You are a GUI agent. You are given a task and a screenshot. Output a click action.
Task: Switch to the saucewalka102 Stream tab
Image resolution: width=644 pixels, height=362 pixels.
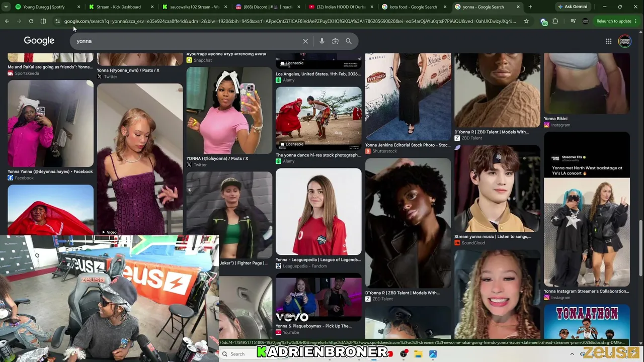tap(193, 7)
